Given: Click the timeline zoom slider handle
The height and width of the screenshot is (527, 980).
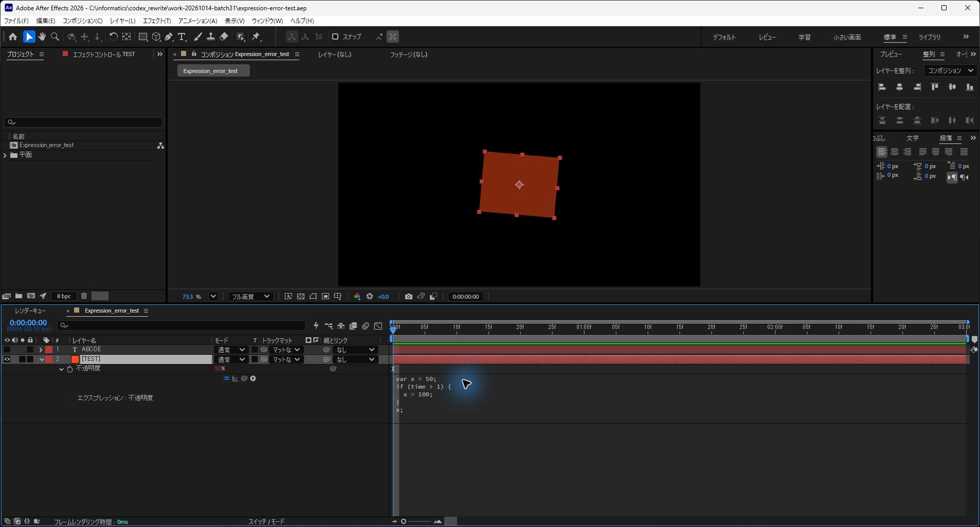Looking at the screenshot, I should pyautogui.click(x=404, y=521).
